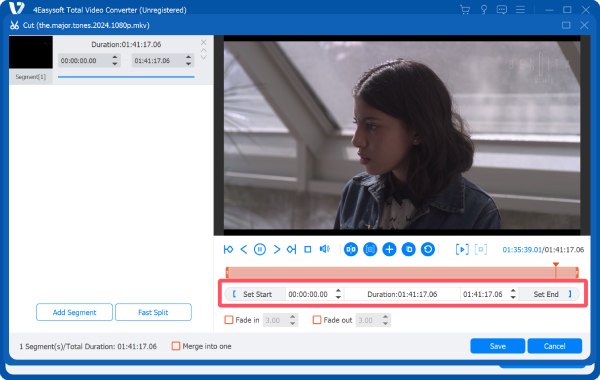
Task: Jump to the segment end point
Action: click(x=292, y=250)
